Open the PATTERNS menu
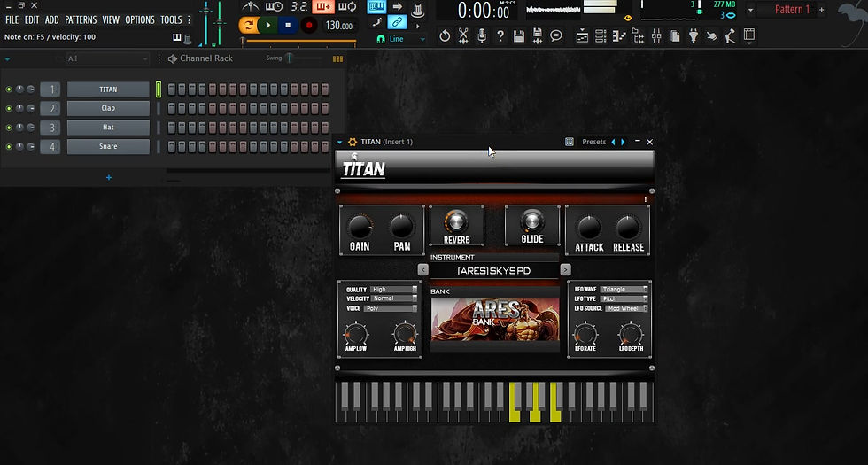868x465 pixels. pyautogui.click(x=81, y=19)
